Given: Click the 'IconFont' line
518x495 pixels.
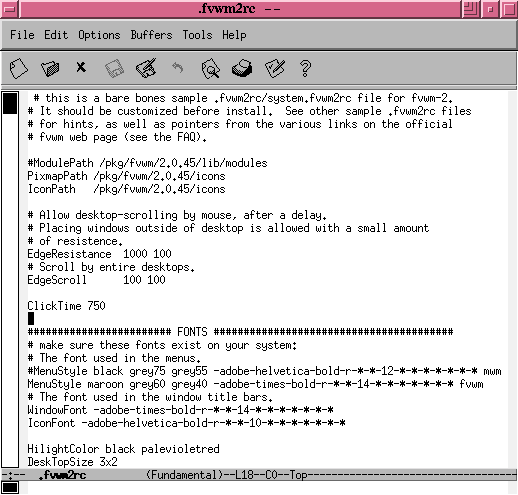Looking at the screenshot, I should pos(186,423).
